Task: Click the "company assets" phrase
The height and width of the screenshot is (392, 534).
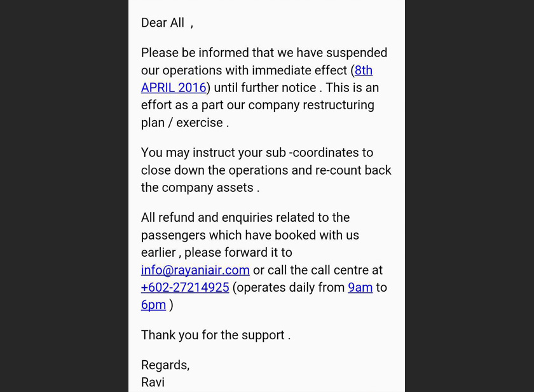Action: tap(207, 187)
